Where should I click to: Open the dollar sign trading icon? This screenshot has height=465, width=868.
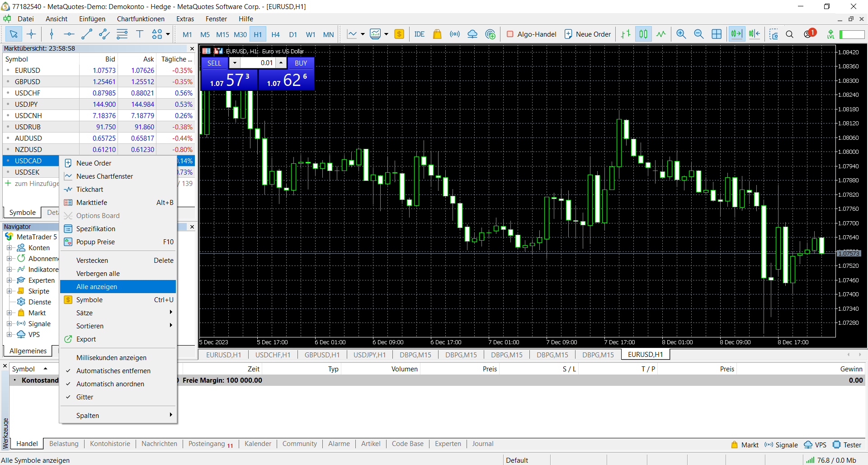399,34
